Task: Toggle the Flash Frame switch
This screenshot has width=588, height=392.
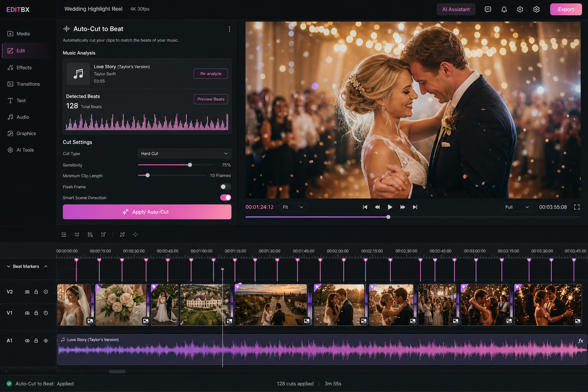Action: point(225,187)
